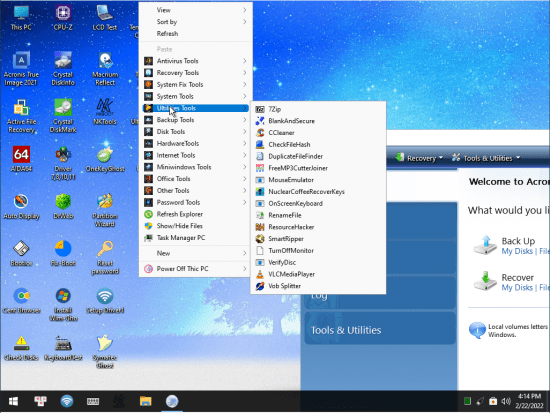Launch Active File Recovery icon

(x=21, y=116)
